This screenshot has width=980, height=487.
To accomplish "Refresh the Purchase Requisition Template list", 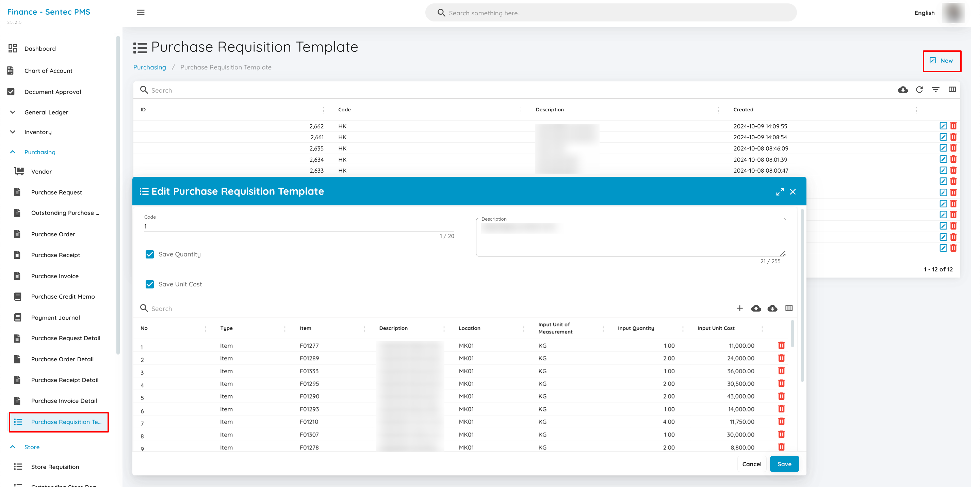I will click(919, 90).
